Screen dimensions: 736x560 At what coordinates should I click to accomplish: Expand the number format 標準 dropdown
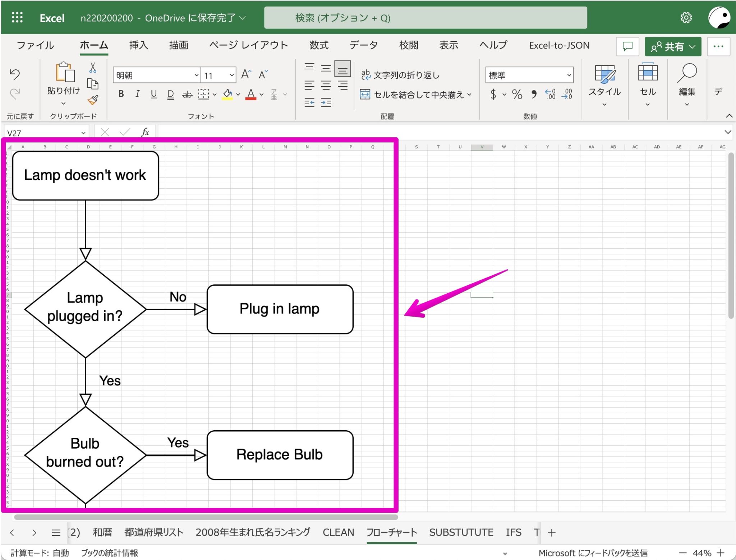point(569,75)
